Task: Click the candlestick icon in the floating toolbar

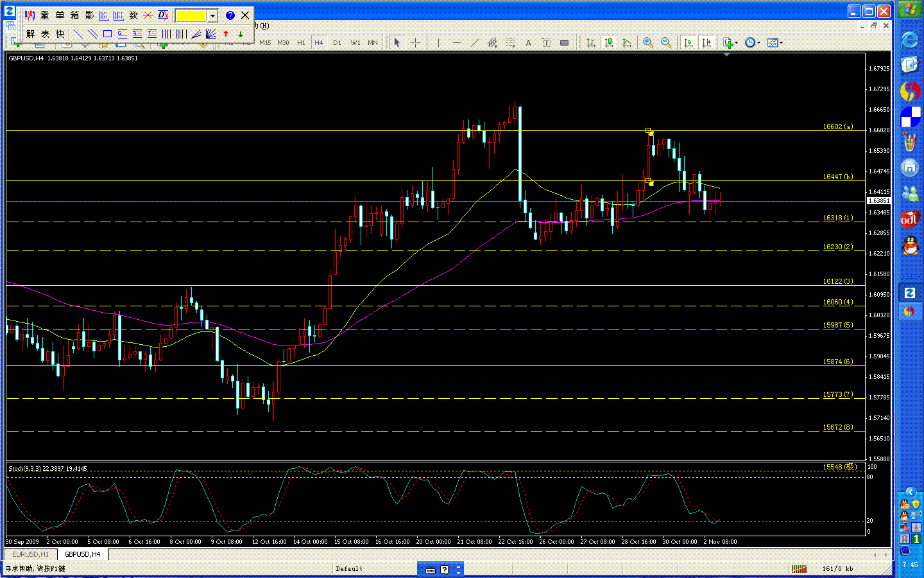Action: [x=30, y=15]
